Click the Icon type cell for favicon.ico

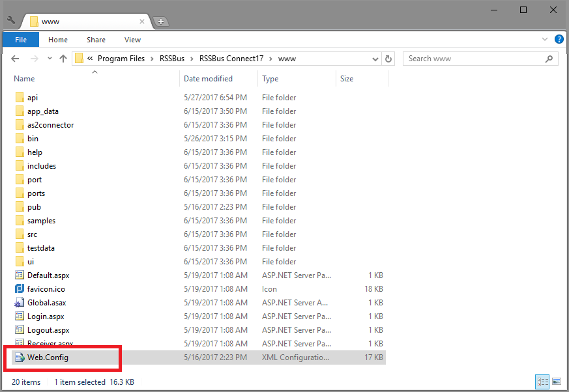click(x=269, y=289)
